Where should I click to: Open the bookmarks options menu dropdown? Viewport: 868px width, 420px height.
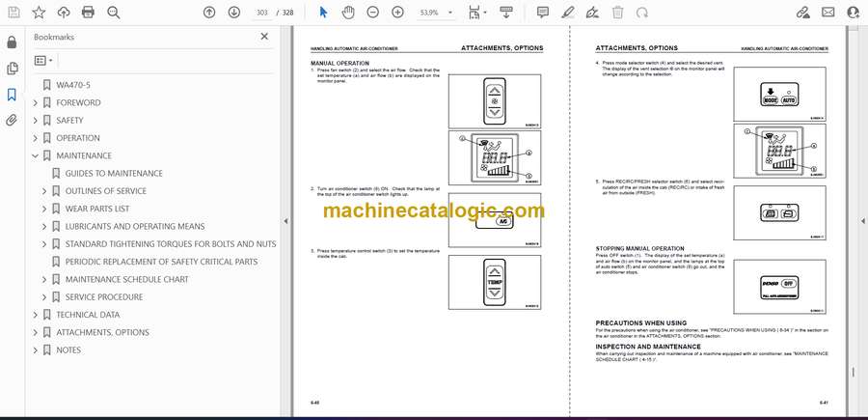[43, 61]
